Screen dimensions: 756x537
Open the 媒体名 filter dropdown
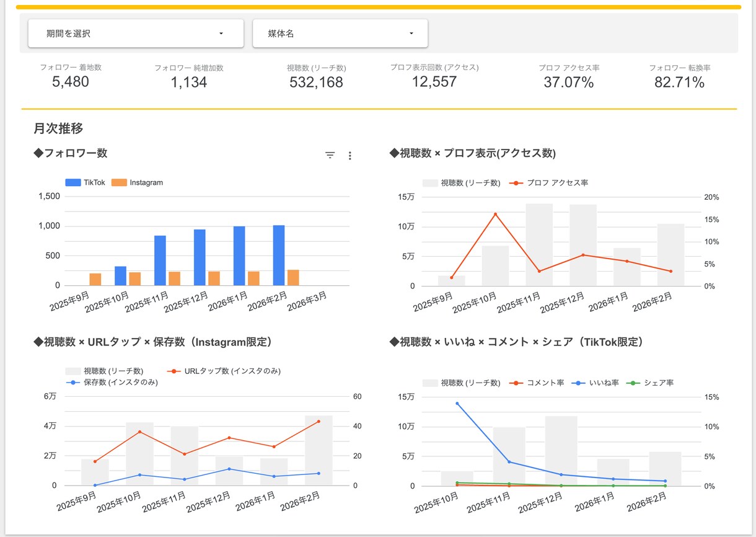click(x=340, y=33)
